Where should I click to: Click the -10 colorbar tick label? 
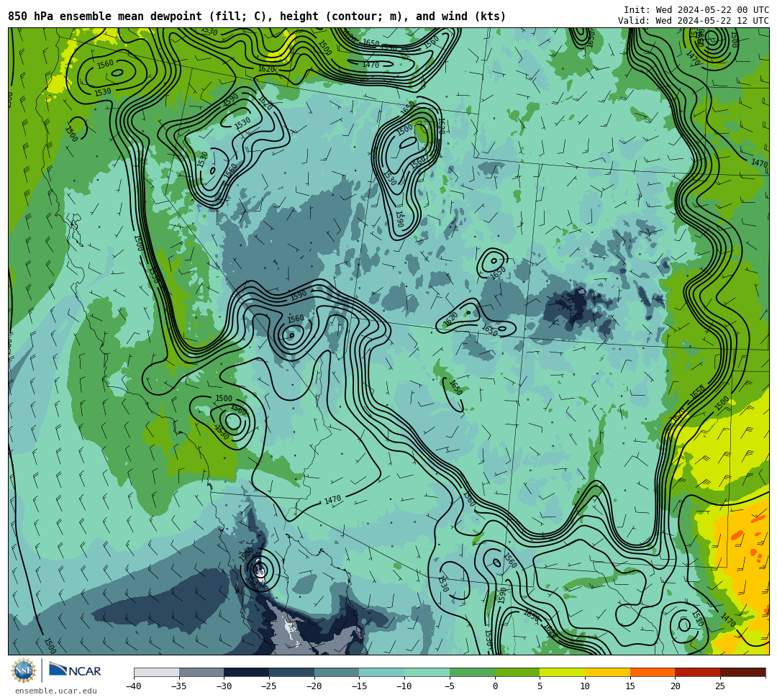[x=404, y=686]
